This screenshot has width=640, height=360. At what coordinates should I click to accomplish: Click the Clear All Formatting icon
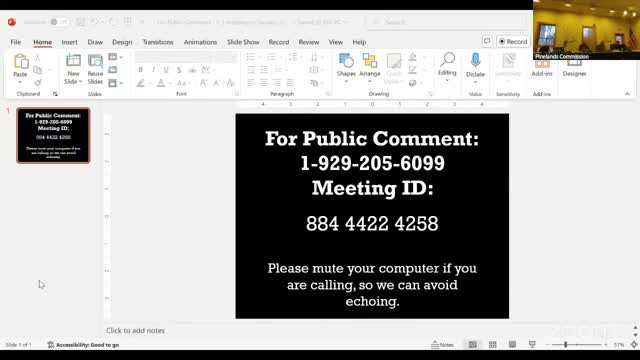[231, 83]
